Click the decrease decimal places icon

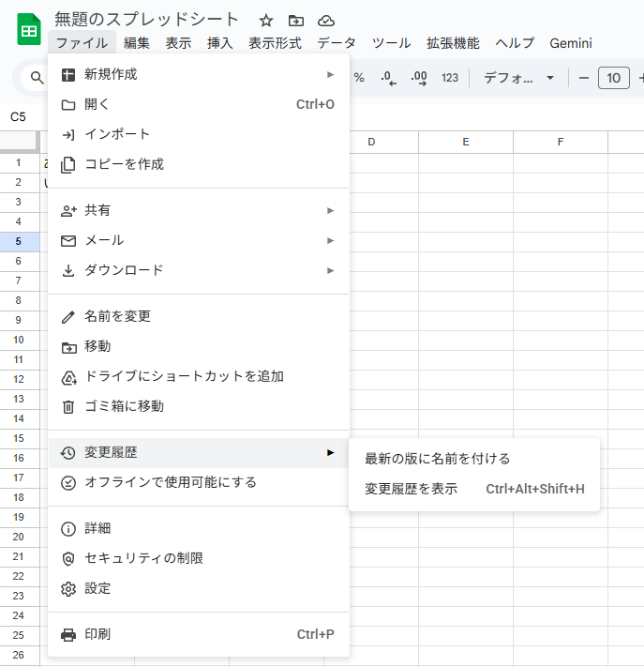coord(389,78)
